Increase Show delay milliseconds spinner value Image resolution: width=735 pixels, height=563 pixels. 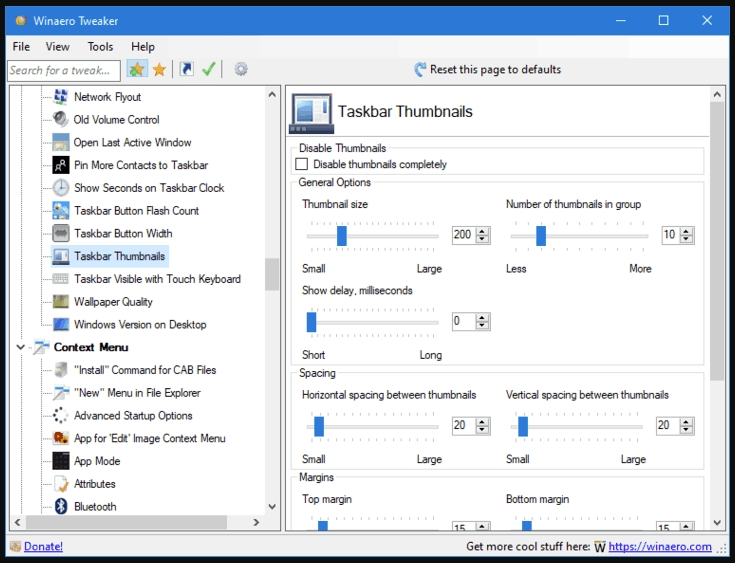(x=483, y=317)
